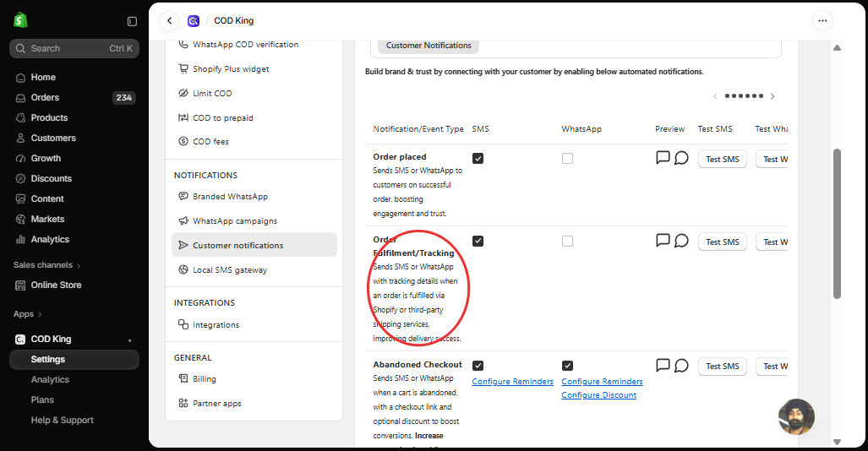Click COD King icon in Apps list
Viewport: 868px width, 451px height.
point(20,340)
